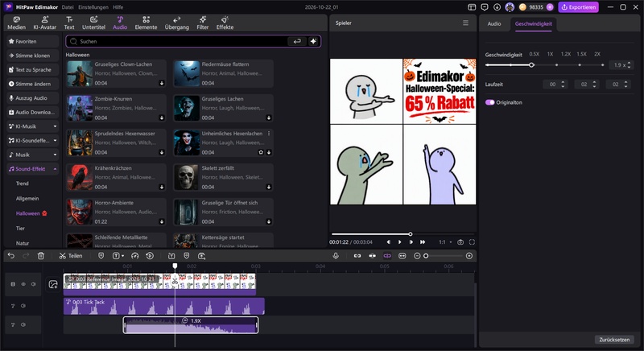Click the enter arrow icon in the search bar
The height and width of the screenshot is (351, 644).
point(297,41)
